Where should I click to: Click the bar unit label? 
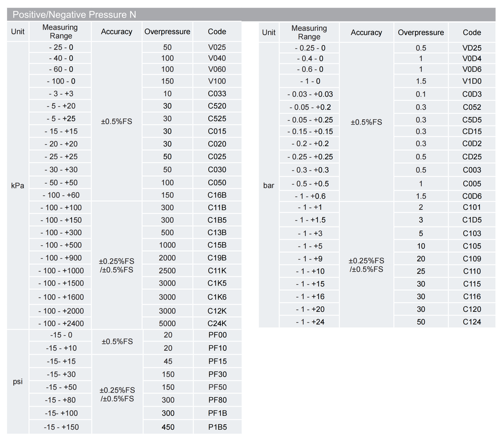coord(269,185)
